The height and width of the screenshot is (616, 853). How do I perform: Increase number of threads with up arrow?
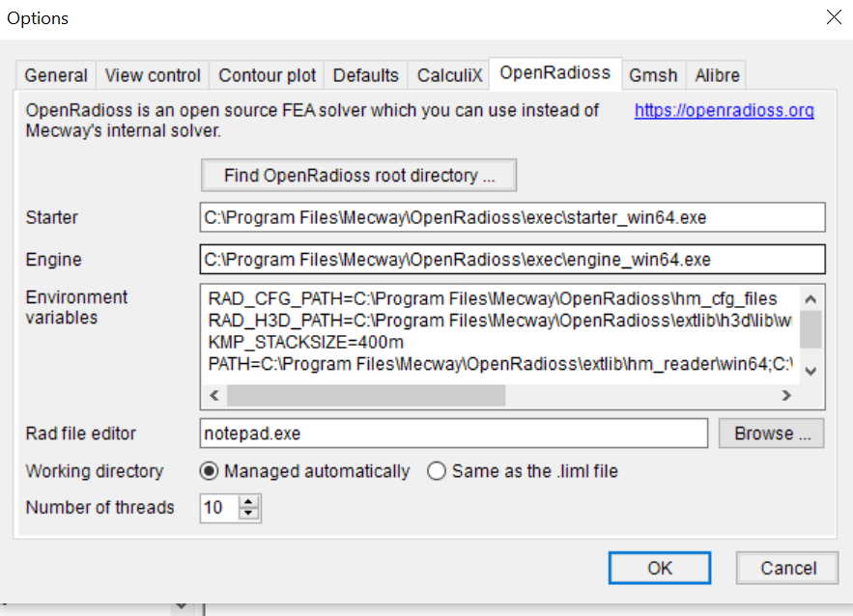pos(250,501)
